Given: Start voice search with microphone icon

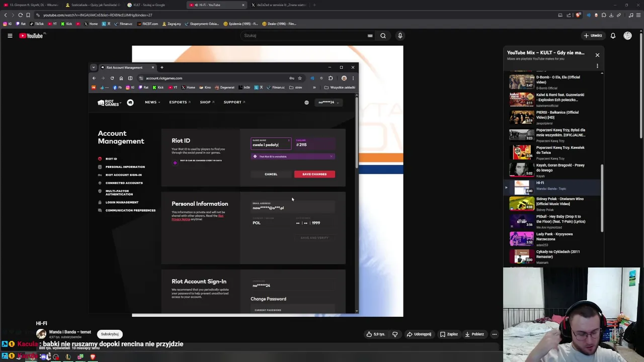Looking at the screenshot, I should coord(400,36).
